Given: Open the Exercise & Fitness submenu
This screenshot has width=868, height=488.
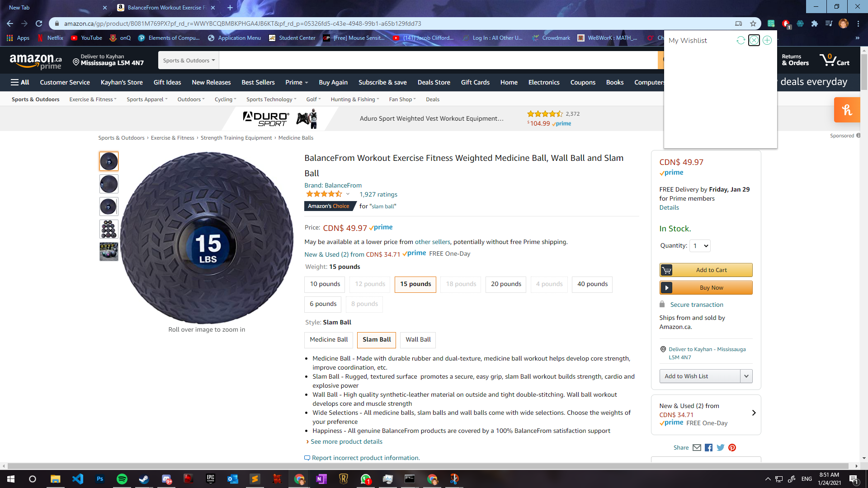Looking at the screenshot, I should click(93, 99).
